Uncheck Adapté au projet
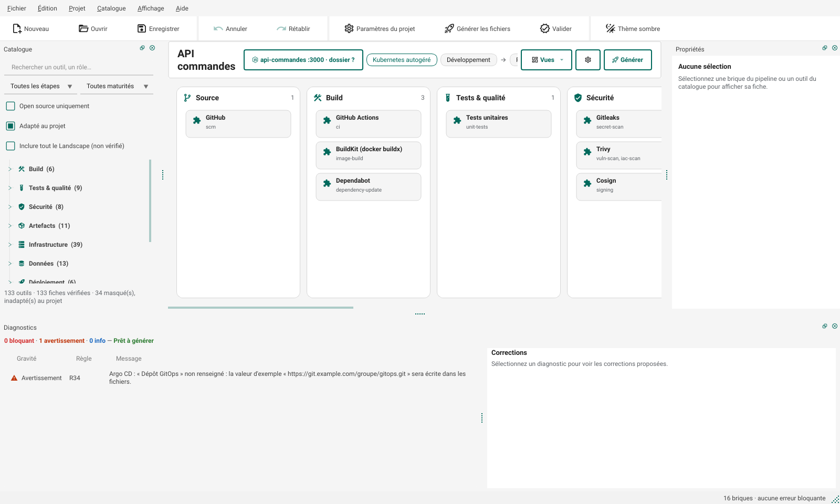 [10, 126]
